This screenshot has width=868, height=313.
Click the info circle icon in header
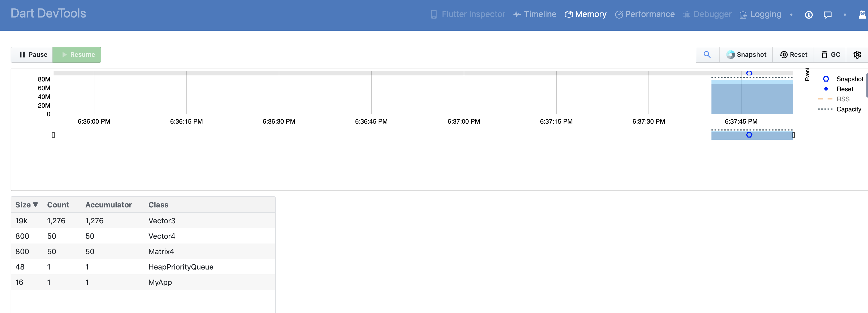coord(808,15)
